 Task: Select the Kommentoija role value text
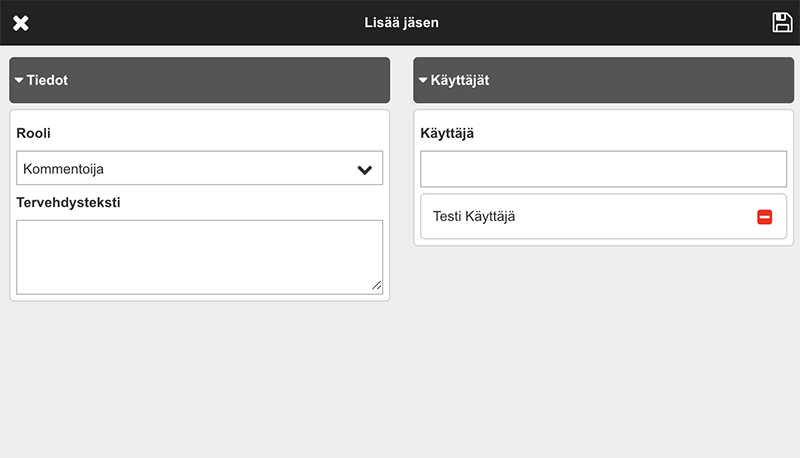(64, 169)
